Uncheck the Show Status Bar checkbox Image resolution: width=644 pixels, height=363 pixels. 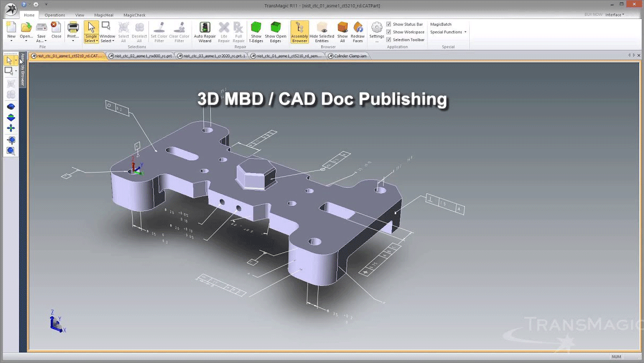point(389,24)
